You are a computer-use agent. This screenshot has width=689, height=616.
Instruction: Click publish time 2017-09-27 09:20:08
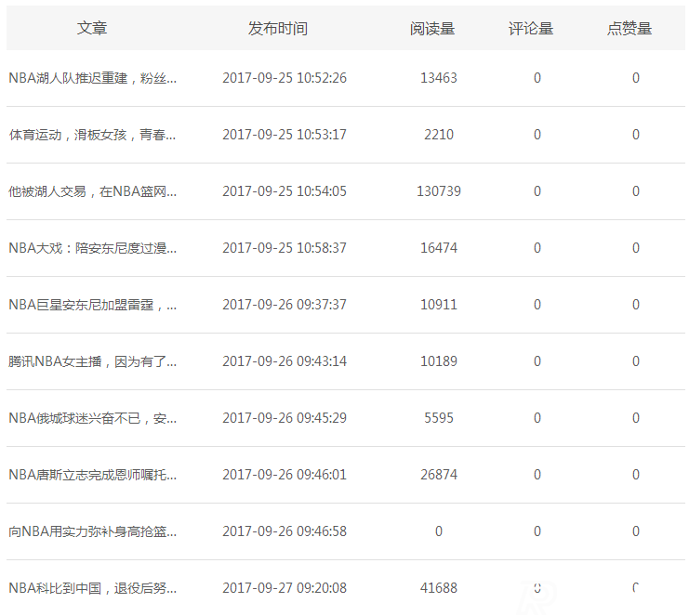(285, 589)
